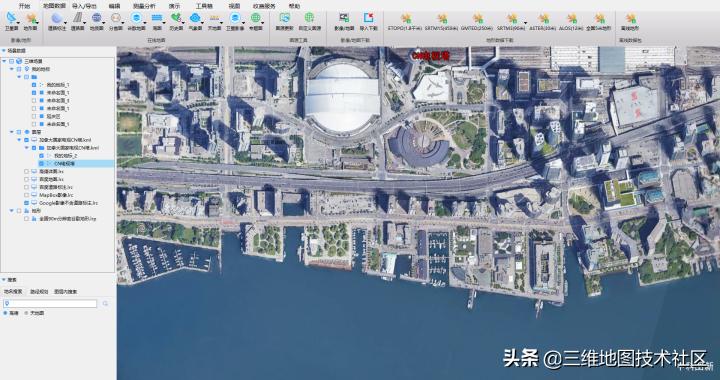Click inside the place search input field
This screenshot has width=720, height=380.
pos(50,304)
